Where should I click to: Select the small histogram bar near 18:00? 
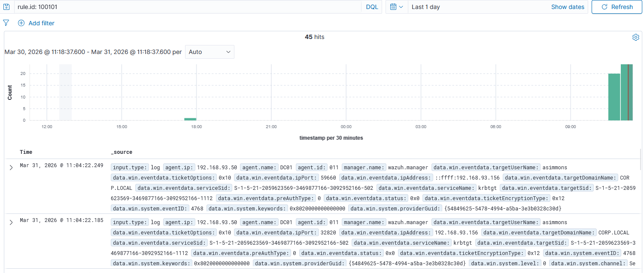(x=190, y=119)
